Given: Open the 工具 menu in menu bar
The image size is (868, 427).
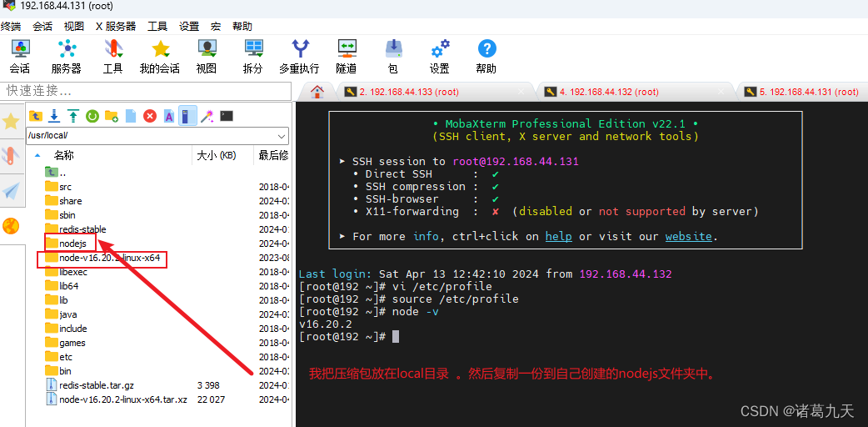Looking at the screenshot, I should (157, 26).
